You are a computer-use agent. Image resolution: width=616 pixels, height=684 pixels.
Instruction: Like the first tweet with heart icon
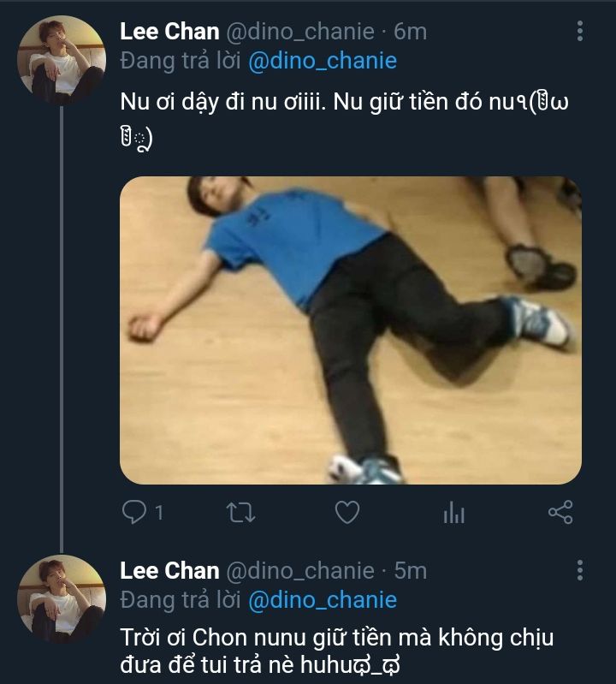pyautogui.click(x=346, y=513)
